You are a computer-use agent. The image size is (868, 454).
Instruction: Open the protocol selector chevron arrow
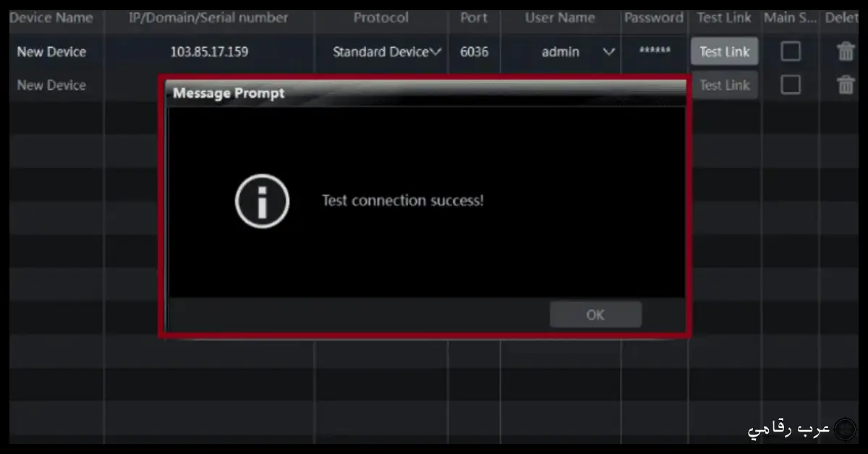(x=436, y=52)
